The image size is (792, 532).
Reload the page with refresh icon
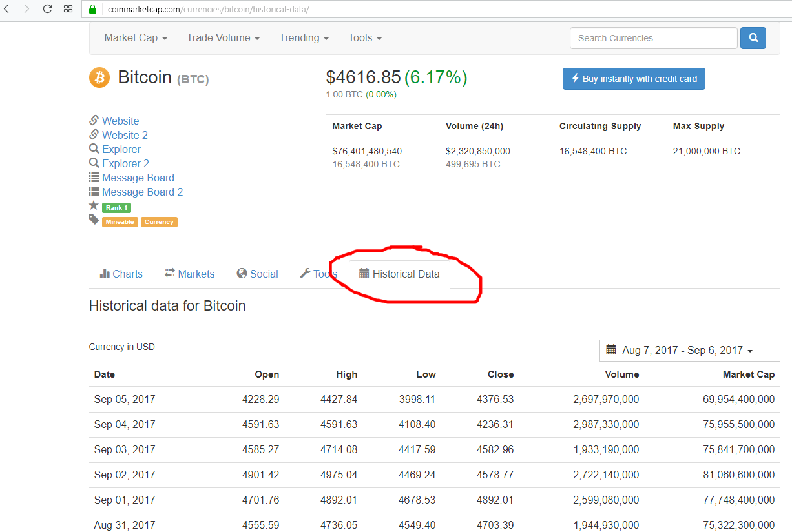(x=47, y=9)
